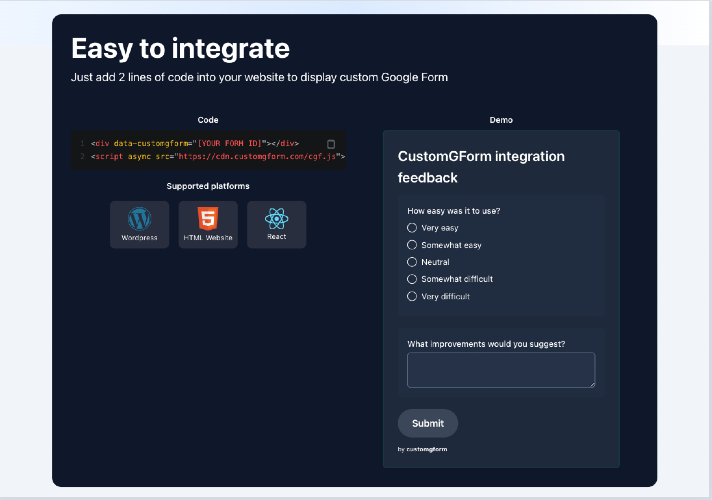Select the Wordpress platform icon
This screenshot has height=500, width=712.
(139, 224)
